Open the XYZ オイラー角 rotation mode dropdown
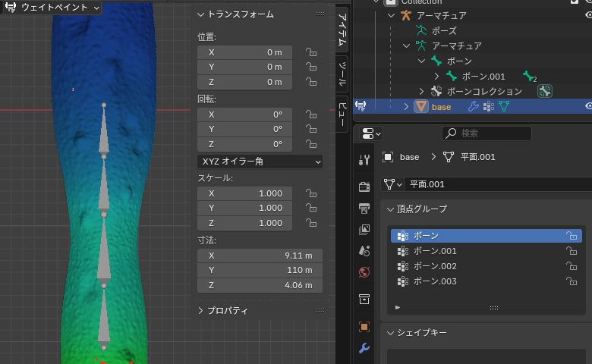This screenshot has height=364, width=592. [260, 162]
